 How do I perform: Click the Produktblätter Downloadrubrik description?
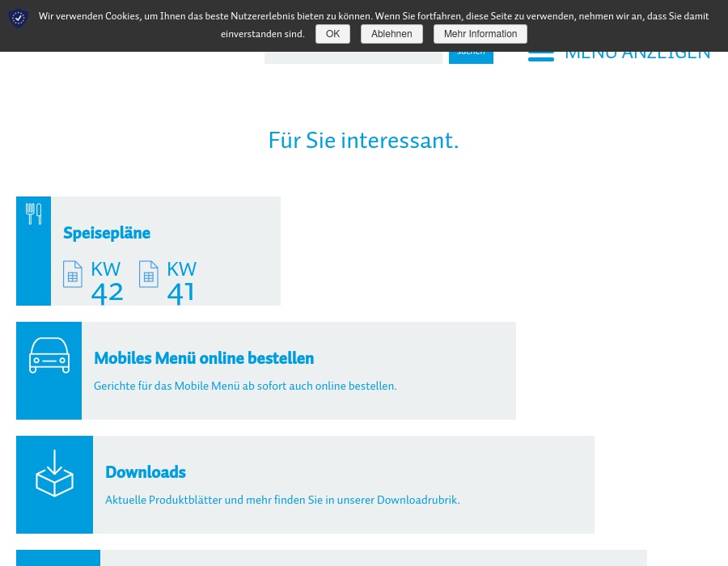click(282, 501)
